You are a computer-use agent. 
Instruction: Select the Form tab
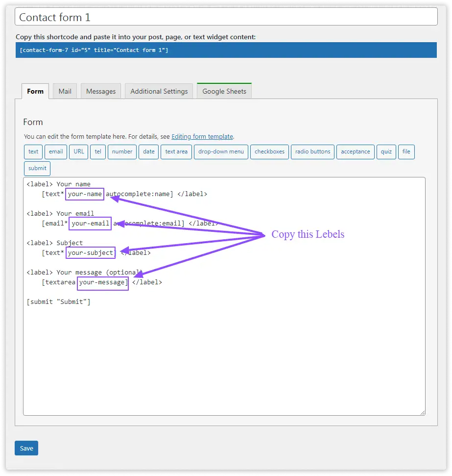(35, 91)
